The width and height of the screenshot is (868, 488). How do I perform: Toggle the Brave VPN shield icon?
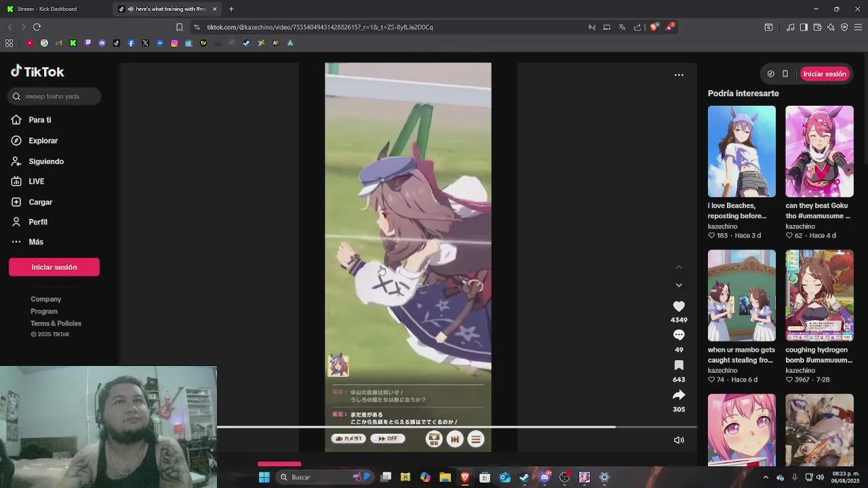[844, 27]
